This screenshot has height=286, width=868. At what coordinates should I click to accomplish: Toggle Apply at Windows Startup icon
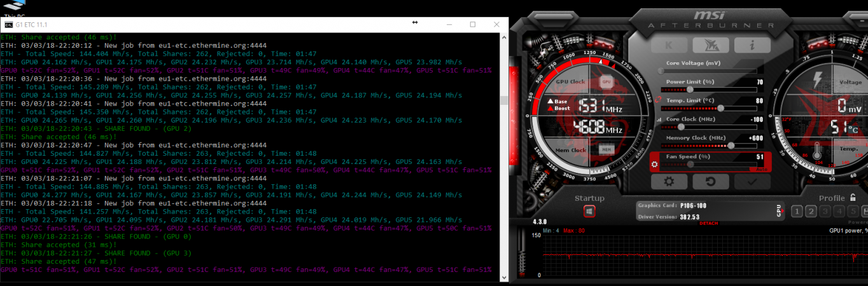pos(589,212)
